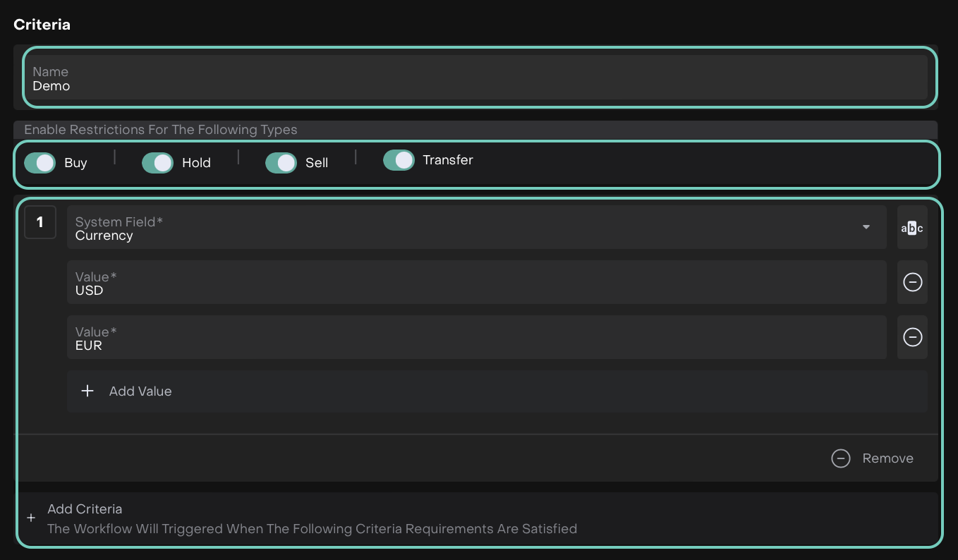This screenshot has height=560, width=958.
Task: Click the circled minus icon beside Remove
Action: click(840, 458)
